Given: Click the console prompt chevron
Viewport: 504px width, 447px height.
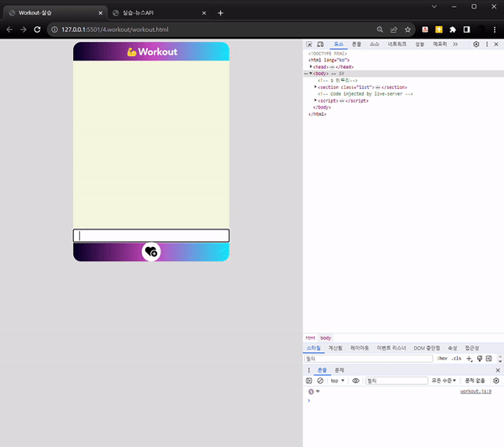Looking at the screenshot, I should click(x=309, y=401).
